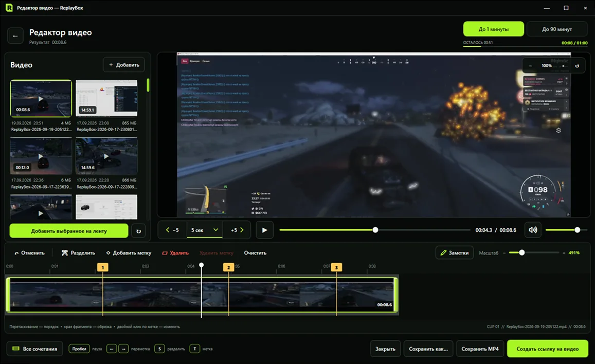This screenshot has width=595, height=364.
Task: Click timeline marker 2
Action: 228,267
